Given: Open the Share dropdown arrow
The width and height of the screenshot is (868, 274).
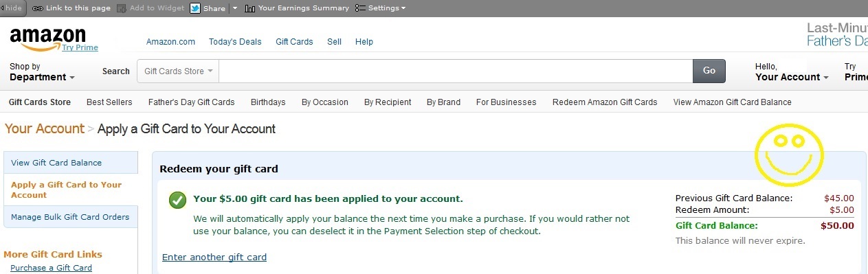Looking at the screenshot, I should point(234,8).
